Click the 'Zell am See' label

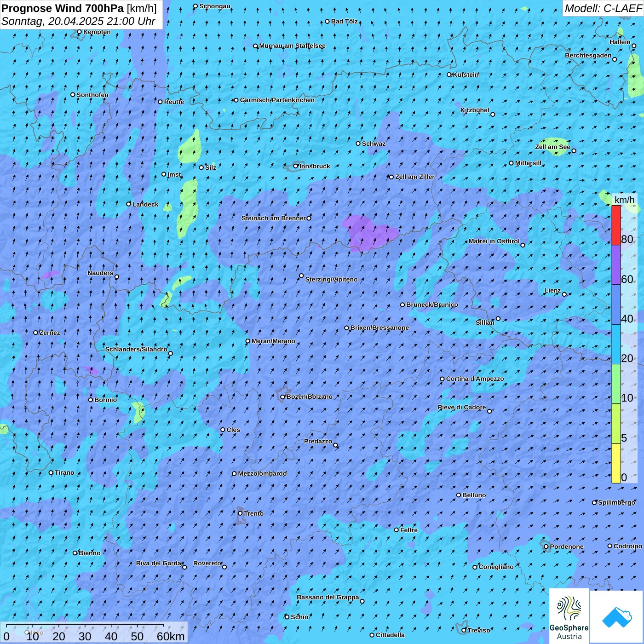[552, 147]
